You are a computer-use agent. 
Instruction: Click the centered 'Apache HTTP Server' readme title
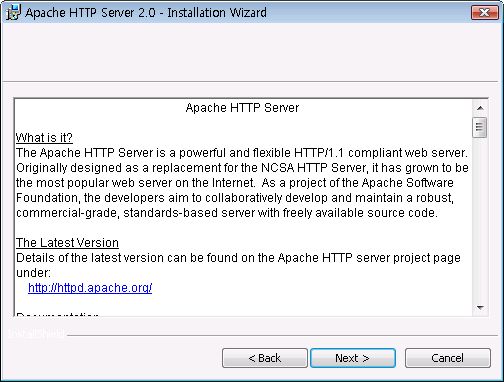(x=242, y=108)
